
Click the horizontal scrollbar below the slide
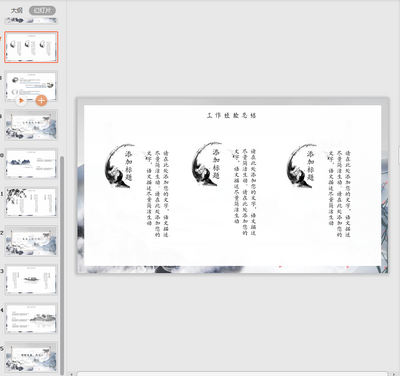click(232, 374)
